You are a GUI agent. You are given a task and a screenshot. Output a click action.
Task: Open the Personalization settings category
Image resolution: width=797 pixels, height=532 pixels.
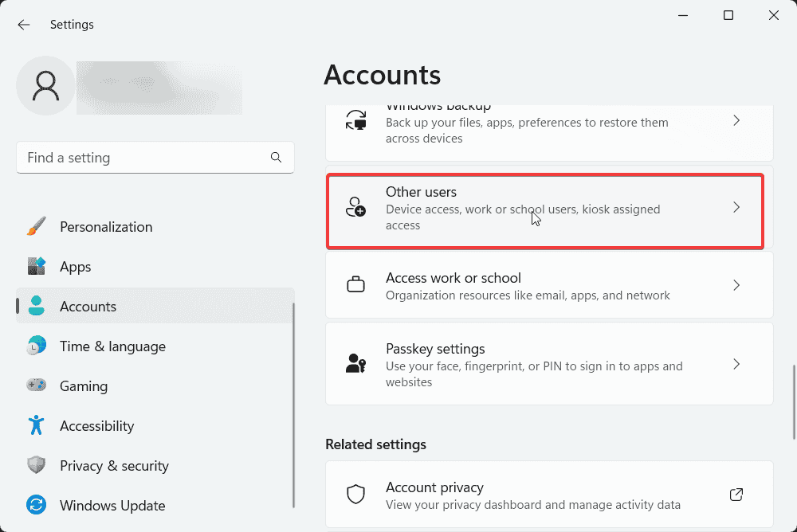[x=155, y=227]
